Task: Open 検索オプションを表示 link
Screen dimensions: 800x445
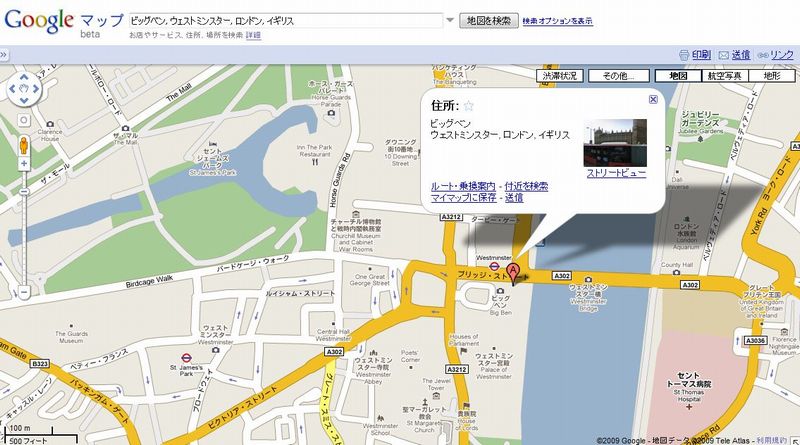Action: point(558,21)
